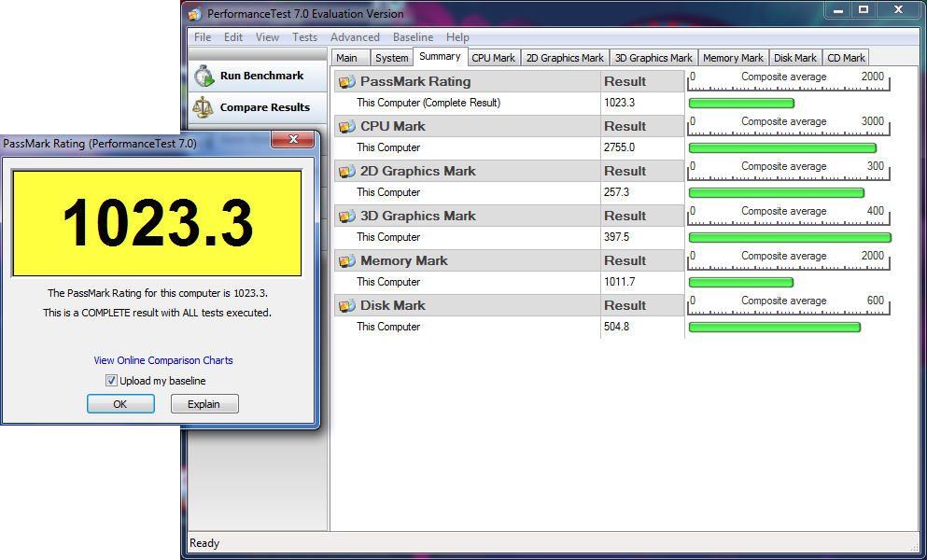The width and height of the screenshot is (927, 560).
Task: Select the 1023.3 result in the summary table
Action: pyautogui.click(x=619, y=103)
